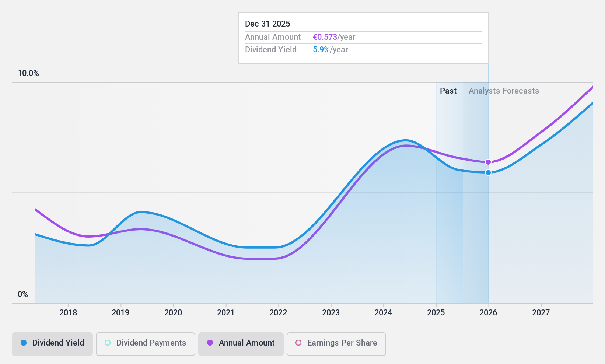Click the 2027 x-axis label

pos(541,313)
